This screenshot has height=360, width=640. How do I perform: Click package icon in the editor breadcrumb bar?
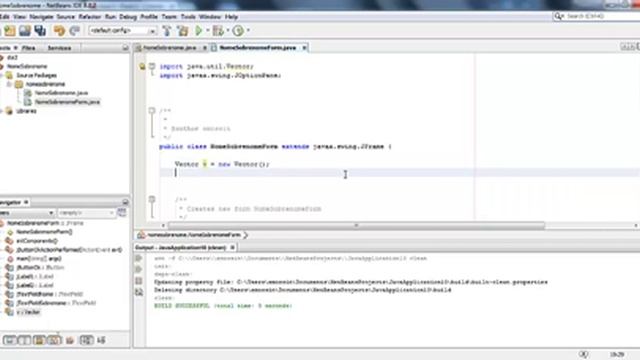tap(141, 235)
